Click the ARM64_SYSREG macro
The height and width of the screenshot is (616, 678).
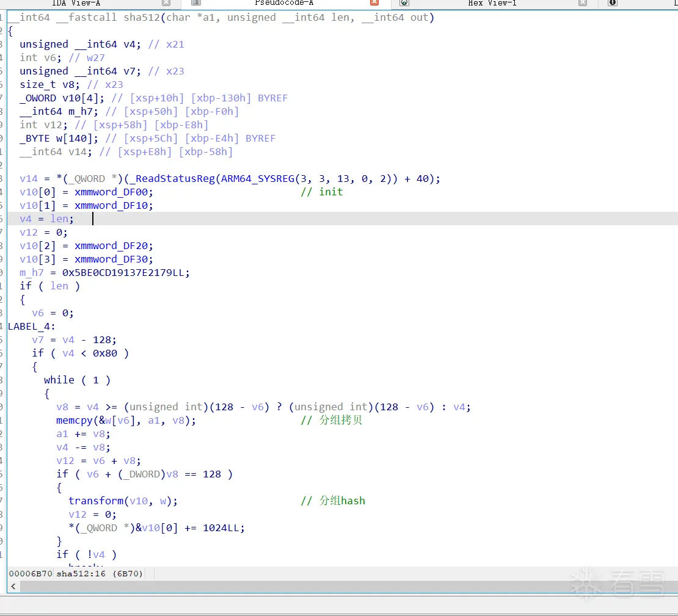(258, 178)
